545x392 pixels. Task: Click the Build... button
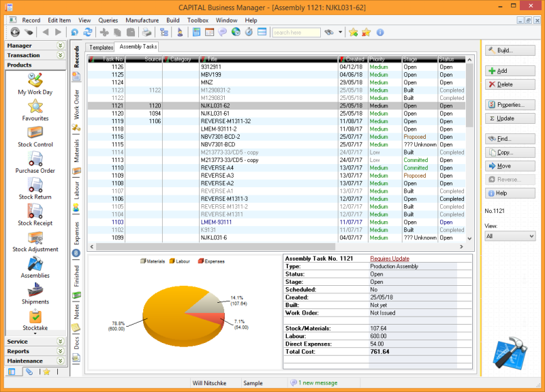(510, 50)
